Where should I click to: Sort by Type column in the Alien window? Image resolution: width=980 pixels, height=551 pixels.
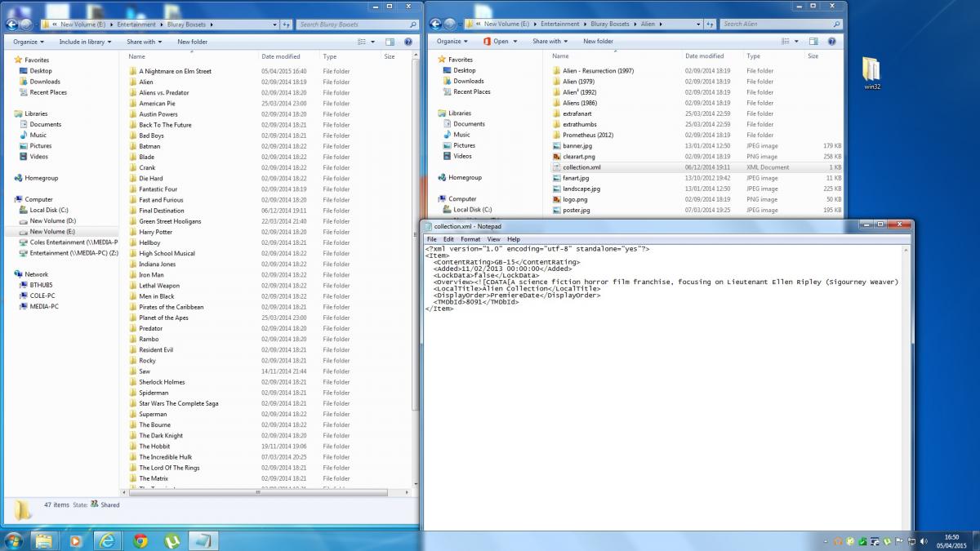click(773, 56)
